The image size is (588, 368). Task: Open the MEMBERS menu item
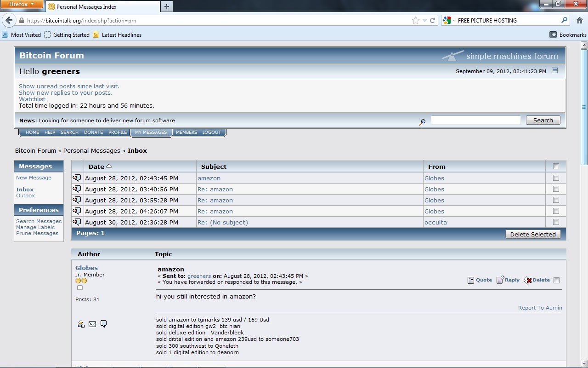point(187,132)
